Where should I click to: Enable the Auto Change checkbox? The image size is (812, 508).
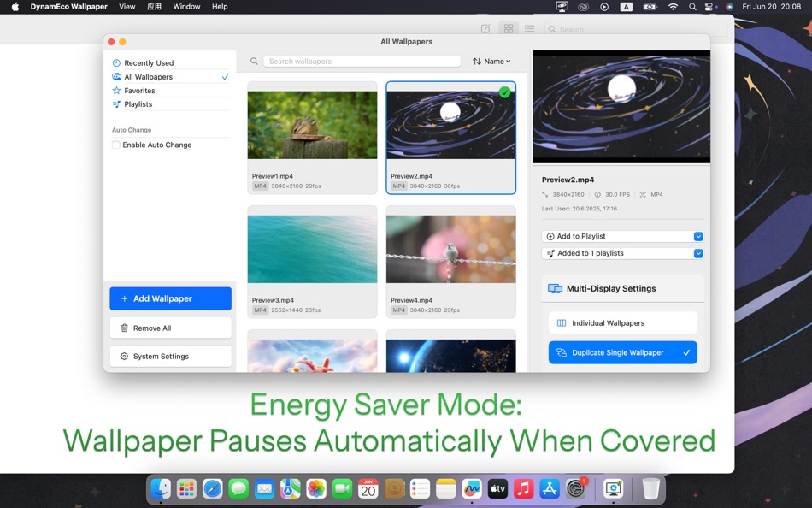(x=116, y=145)
